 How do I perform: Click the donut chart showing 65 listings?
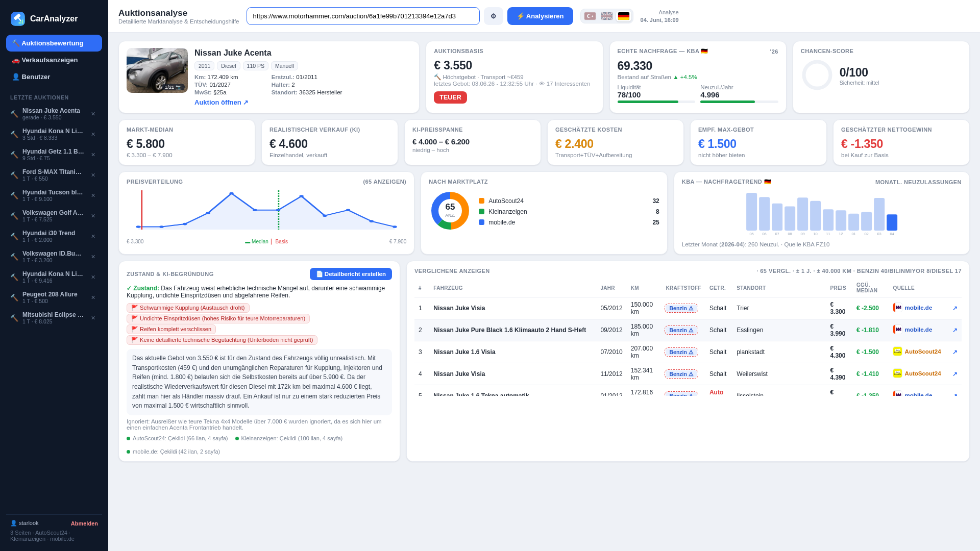coord(450,211)
